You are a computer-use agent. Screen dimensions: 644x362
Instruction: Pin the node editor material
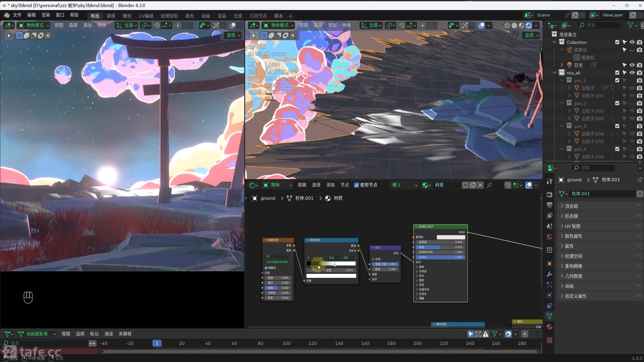(489, 185)
